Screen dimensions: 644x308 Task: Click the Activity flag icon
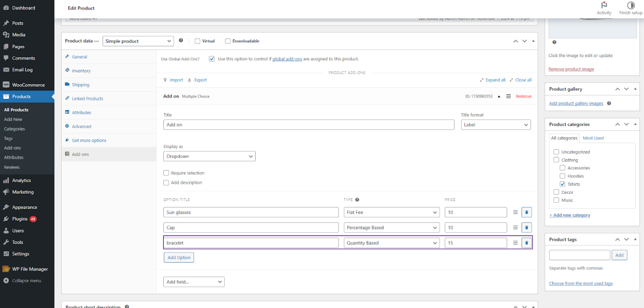click(604, 4)
